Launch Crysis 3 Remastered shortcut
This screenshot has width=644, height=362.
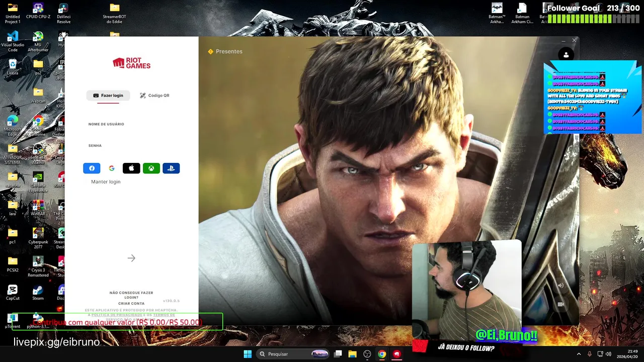[x=38, y=267]
